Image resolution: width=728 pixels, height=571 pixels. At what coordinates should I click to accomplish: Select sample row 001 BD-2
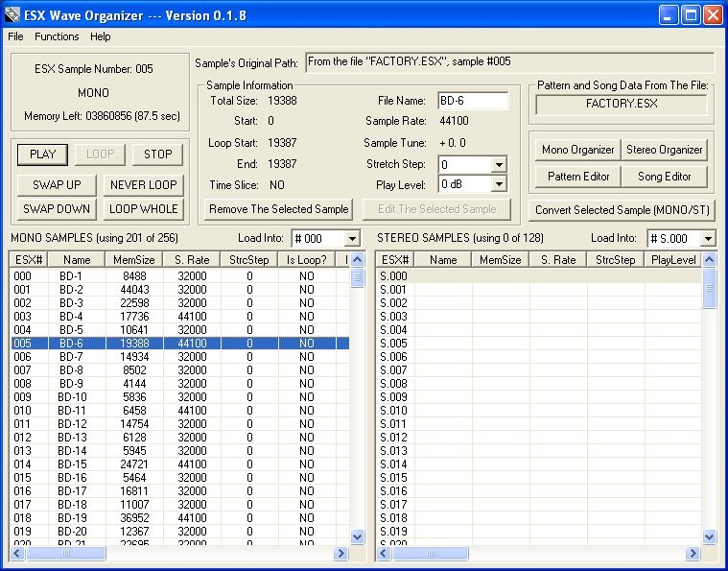tap(179, 290)
